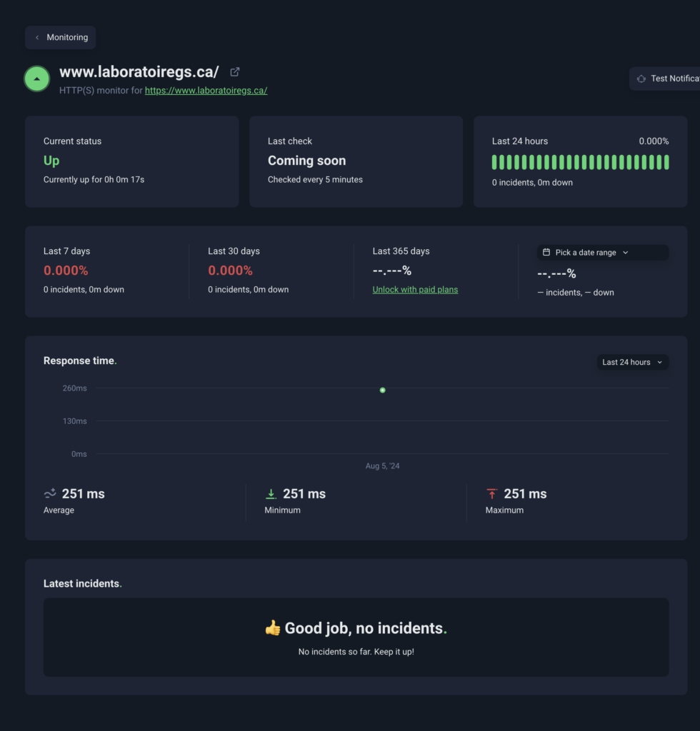Click the minimum response time download icon
Viewport: 700px width, 731px height.
271,494
